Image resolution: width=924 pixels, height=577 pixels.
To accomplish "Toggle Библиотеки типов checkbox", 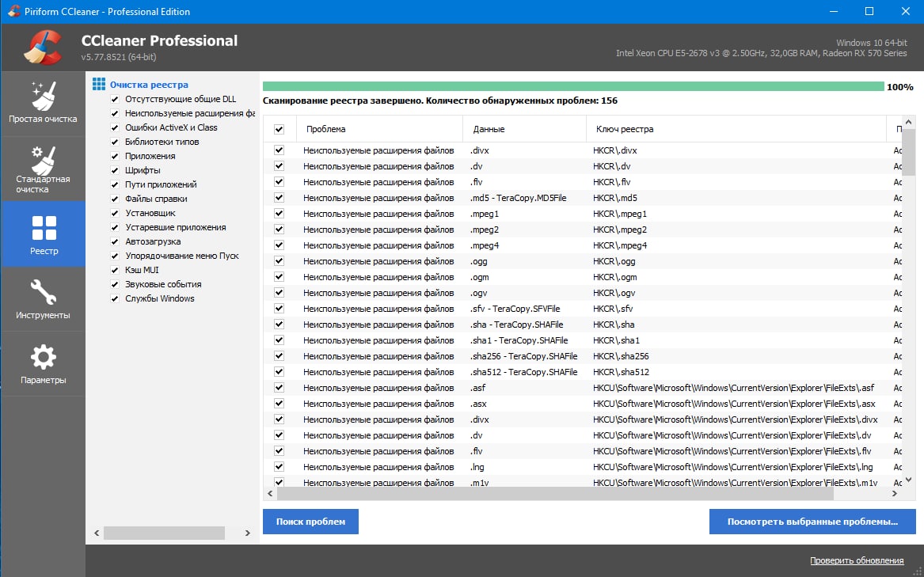I will (115, 142).
